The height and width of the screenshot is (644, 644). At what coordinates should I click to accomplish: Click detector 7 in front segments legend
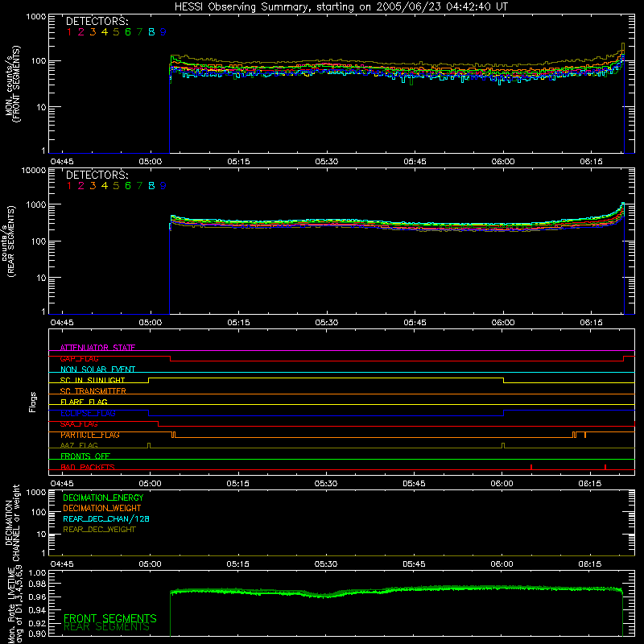pyautogui.click(x=139, y=32)
